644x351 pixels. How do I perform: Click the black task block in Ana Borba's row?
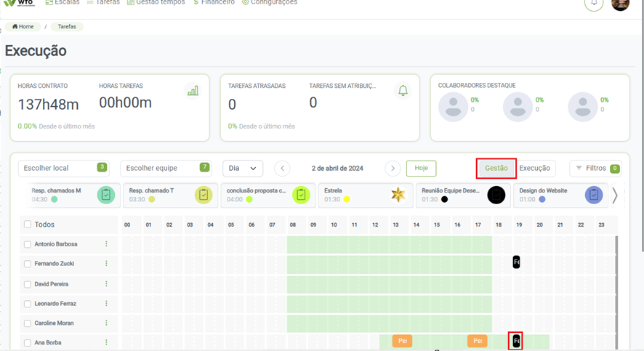(x=516, y=340)
